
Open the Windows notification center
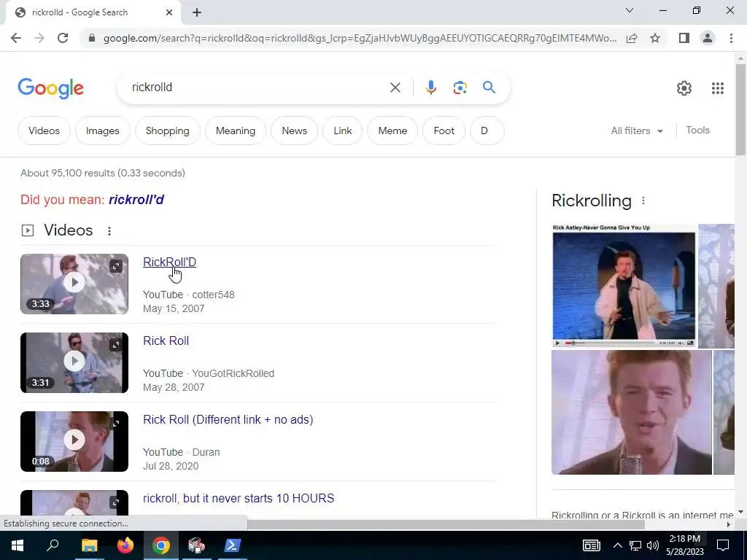point(723,545)
